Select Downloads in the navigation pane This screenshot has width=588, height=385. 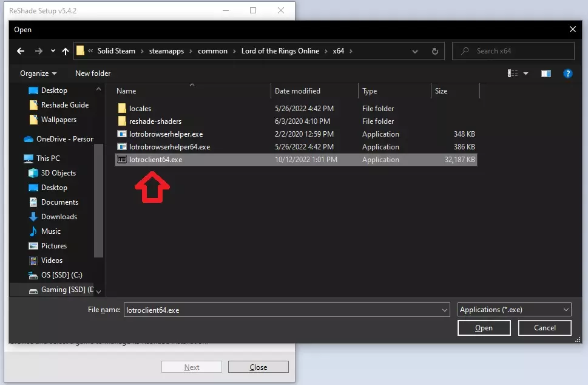[x=59, y=217]
